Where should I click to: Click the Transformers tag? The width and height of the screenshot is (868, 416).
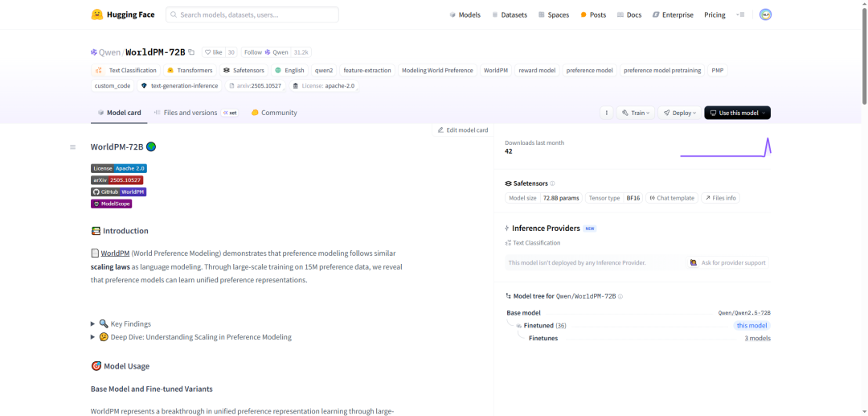tap(190, 70)
